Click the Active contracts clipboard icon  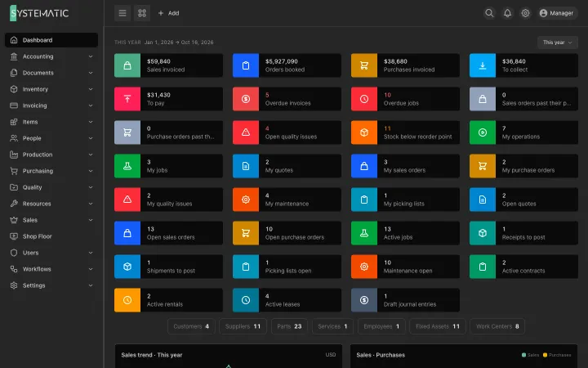coord(483,267)
